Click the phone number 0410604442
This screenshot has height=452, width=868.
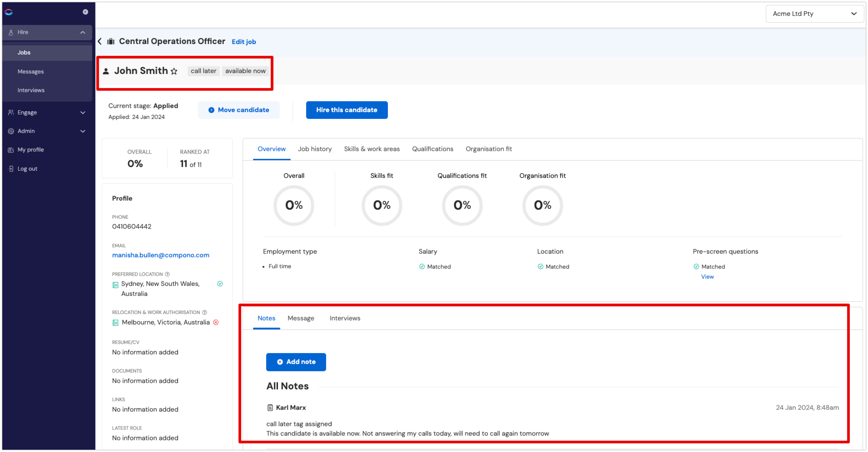(132, 226)
